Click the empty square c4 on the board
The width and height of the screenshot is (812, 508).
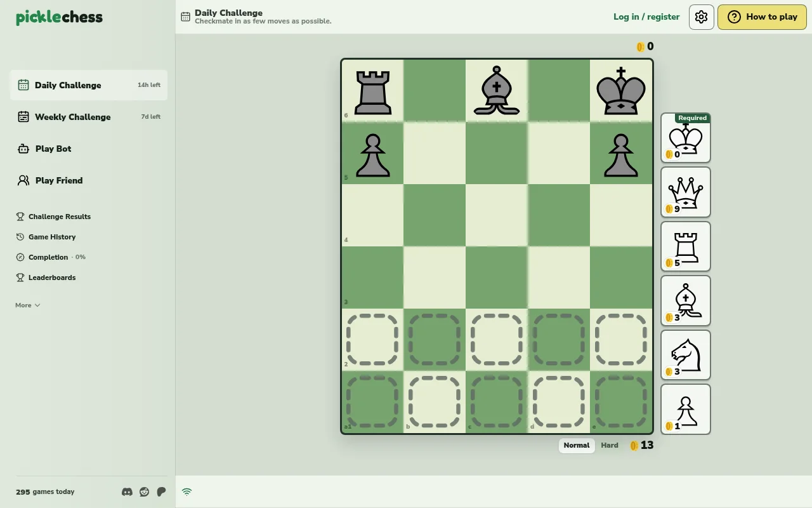pyautogui.click(x=497, y=215)
